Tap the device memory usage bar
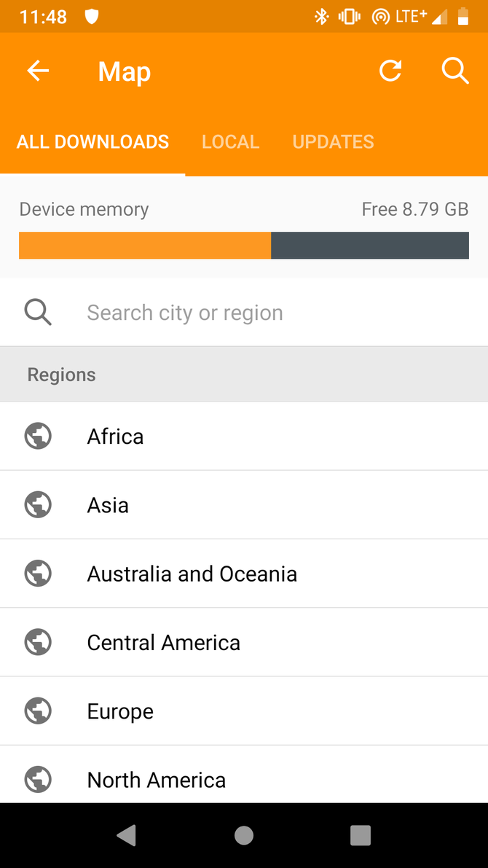488x868 pixels. [x=244, y=246]
